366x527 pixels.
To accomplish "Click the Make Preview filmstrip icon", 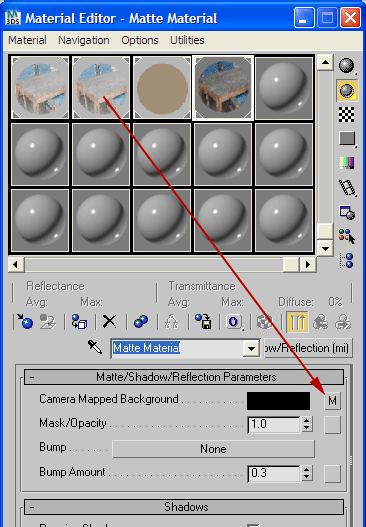I will pos(347,188).
